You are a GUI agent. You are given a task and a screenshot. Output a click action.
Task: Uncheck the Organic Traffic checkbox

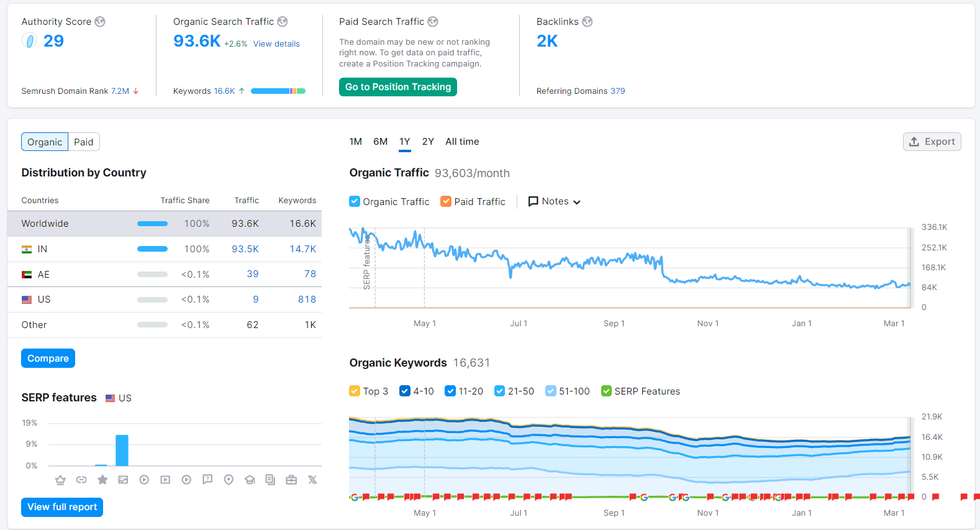(355, 201)
